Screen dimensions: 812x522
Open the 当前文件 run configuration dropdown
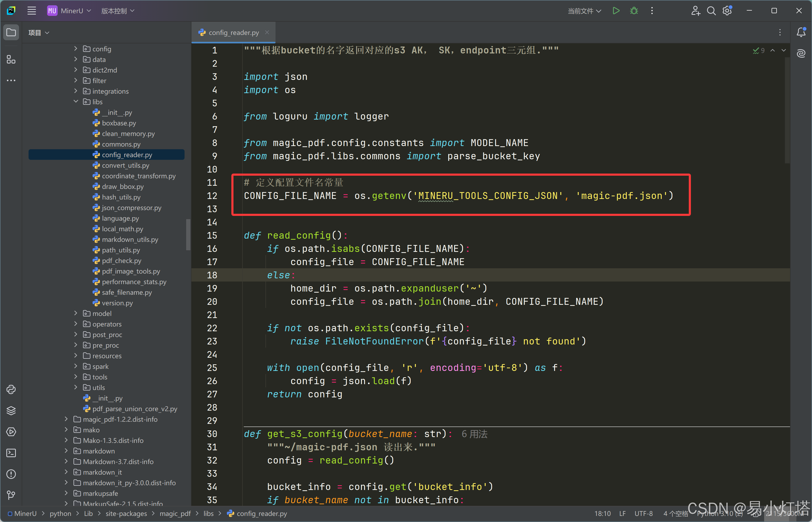(x=584, y=11)
